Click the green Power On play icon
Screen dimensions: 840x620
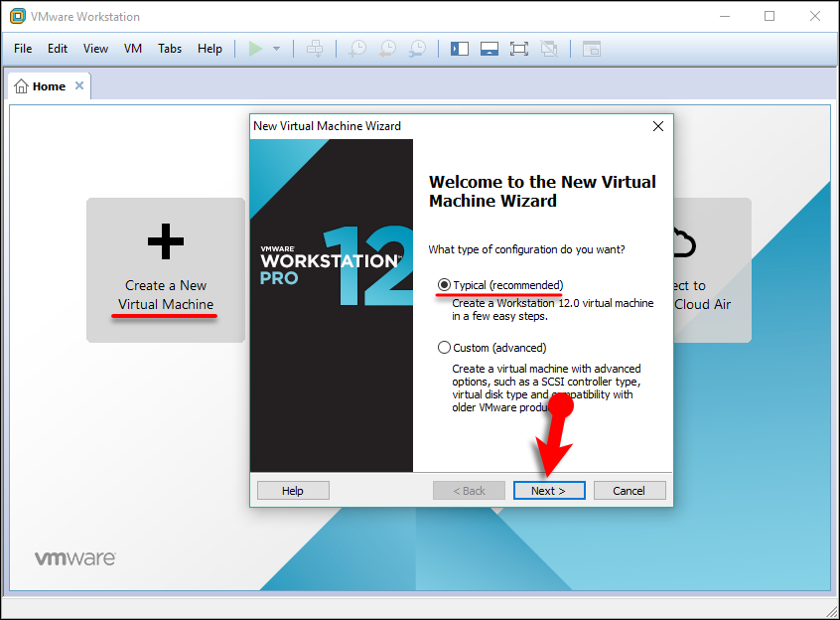click(x=255, y=49)
